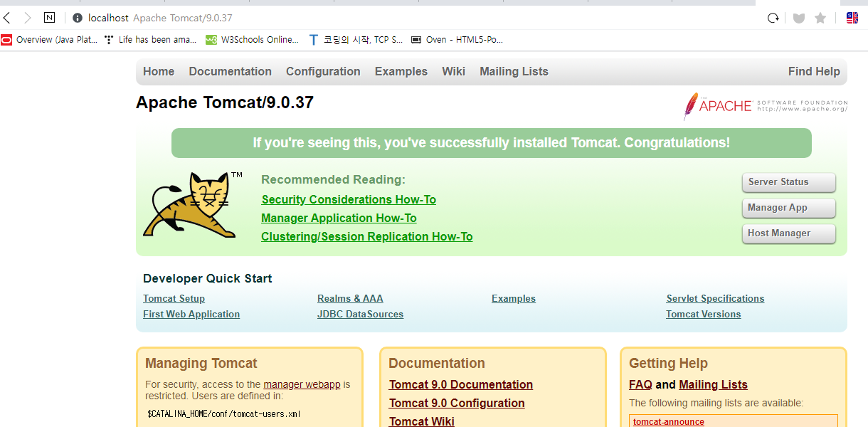
Task: Open the tomcat-announce link
Action: click(669, 422)
